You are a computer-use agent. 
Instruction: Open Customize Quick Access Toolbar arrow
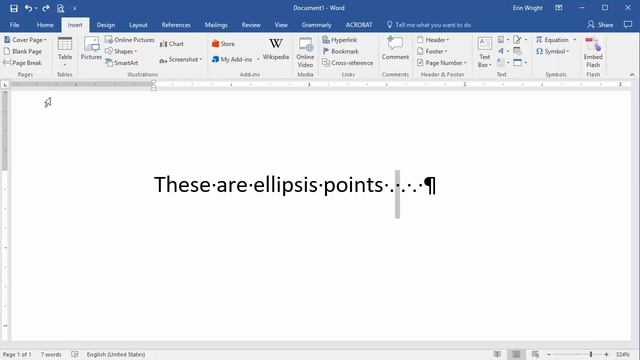pos(75,9)
